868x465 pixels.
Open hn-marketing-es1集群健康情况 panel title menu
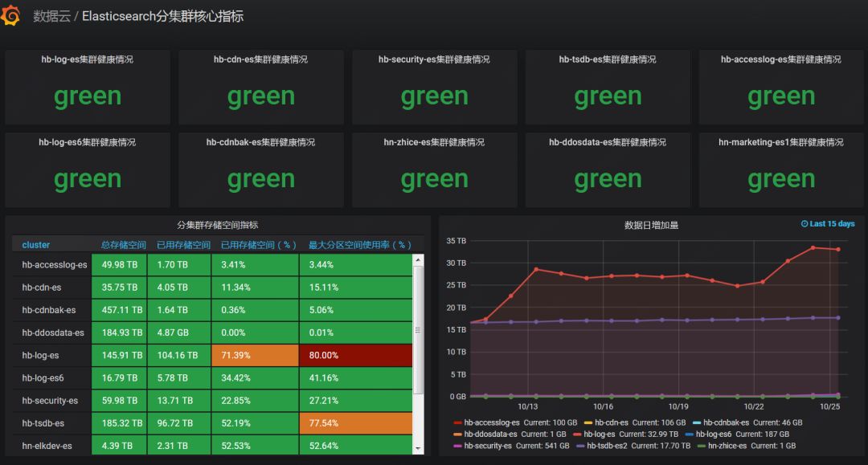[x=780, y=142]
